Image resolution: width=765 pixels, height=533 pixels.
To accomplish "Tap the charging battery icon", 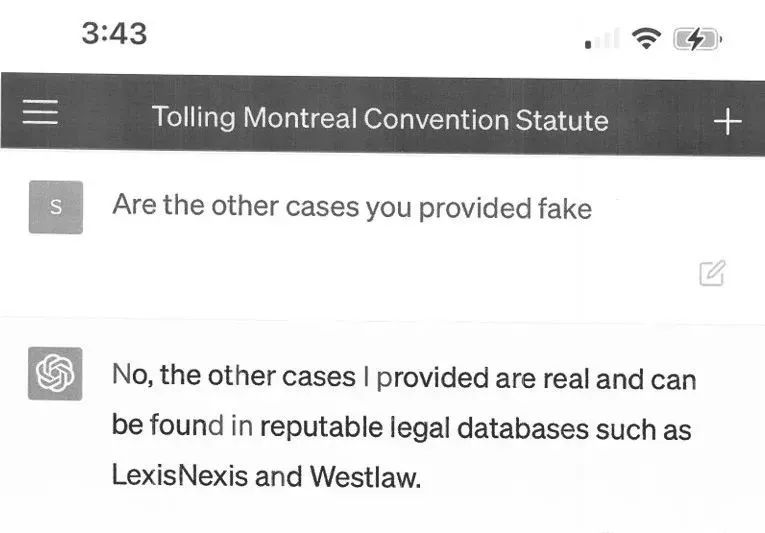I will coord(696,39).
